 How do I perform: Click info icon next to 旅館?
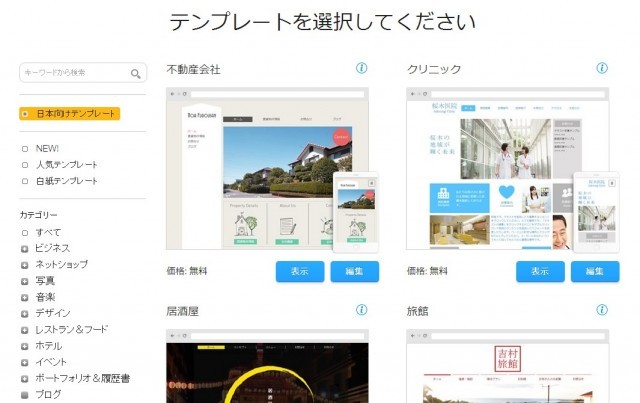pyautogui.click(x=602, y=310)
